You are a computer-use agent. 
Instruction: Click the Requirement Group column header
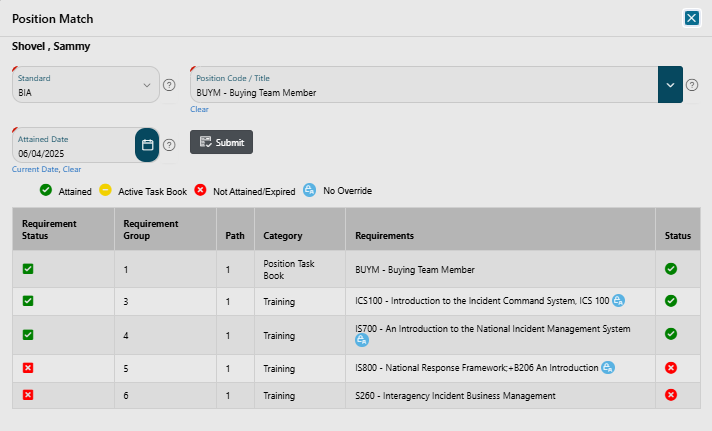165,229
